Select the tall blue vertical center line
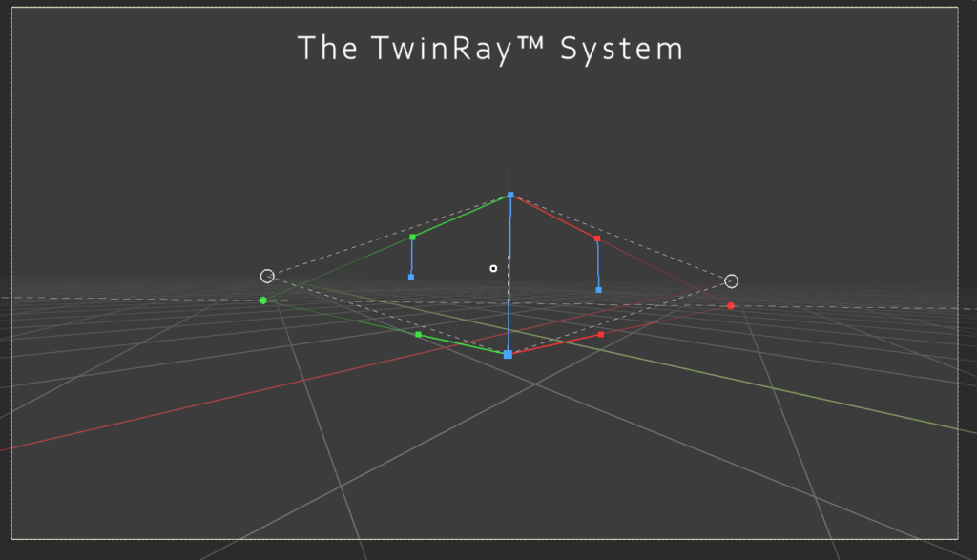 [509, 277]
